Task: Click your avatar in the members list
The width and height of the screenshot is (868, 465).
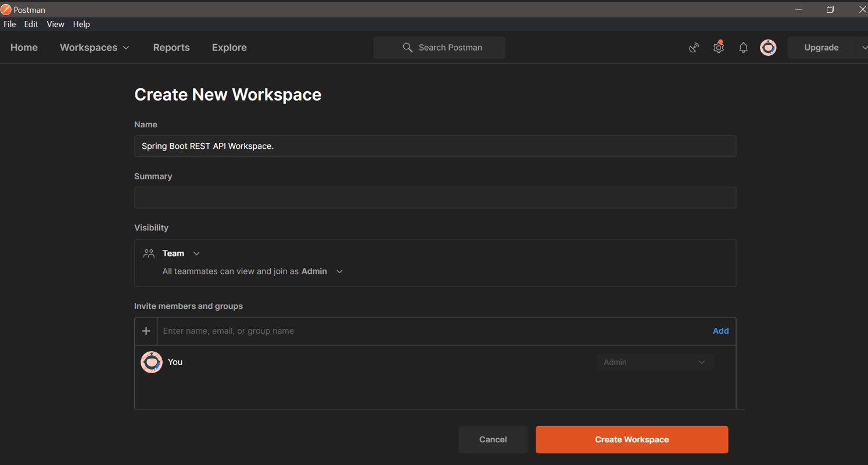Action: (152, 362)
